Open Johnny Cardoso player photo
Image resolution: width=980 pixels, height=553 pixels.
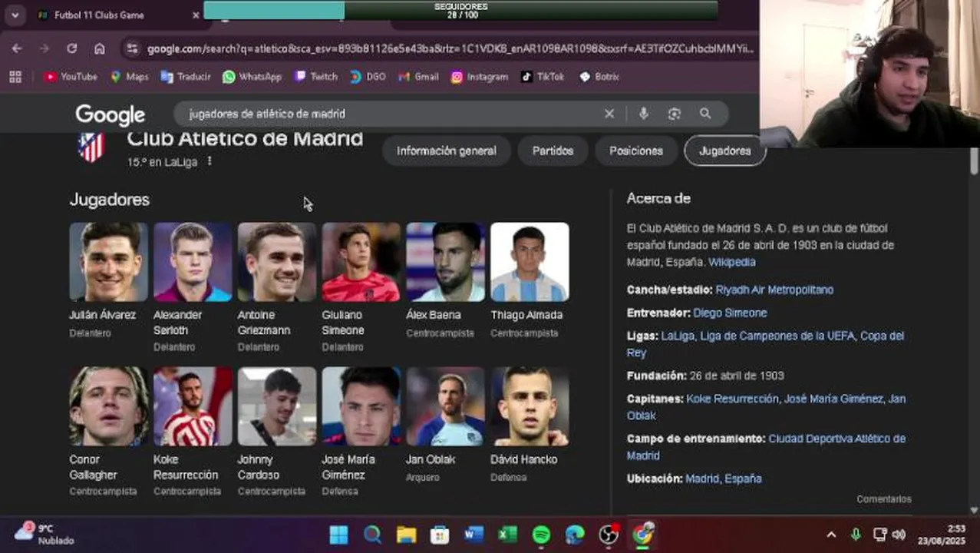(277, 406)
